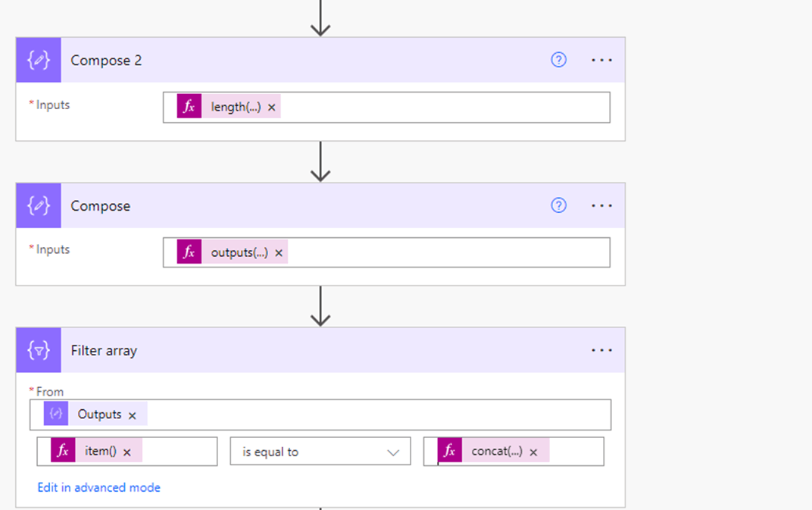The height and width of the screenshot is (510, 812).
Task: Remove the item() expression token
Action: click(127, 452)
